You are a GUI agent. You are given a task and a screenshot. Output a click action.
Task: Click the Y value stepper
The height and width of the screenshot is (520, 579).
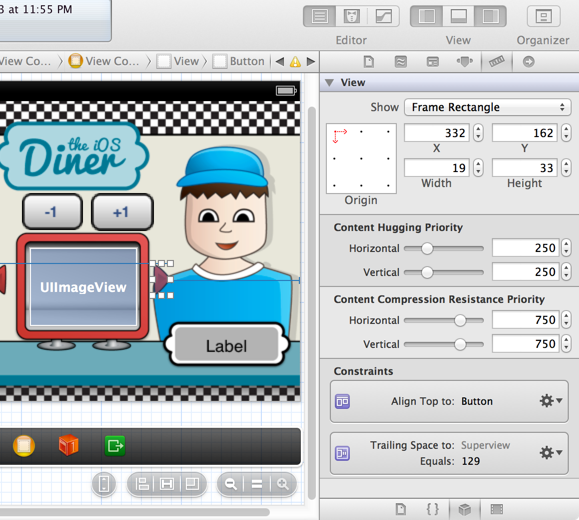coord(566,133)
